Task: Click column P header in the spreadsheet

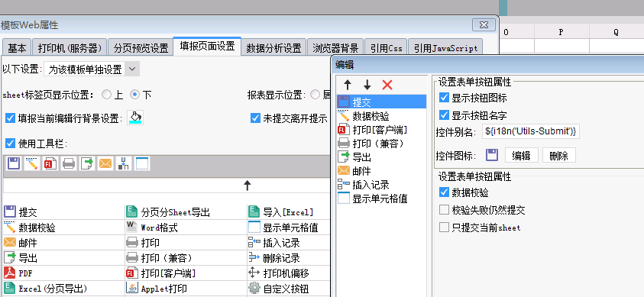Action: click(561, 32)
